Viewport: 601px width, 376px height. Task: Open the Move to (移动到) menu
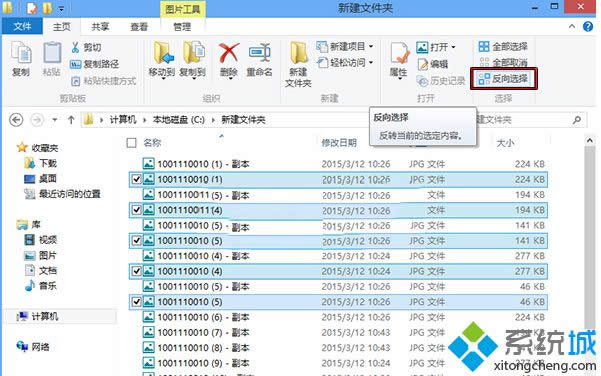(163, 60)
